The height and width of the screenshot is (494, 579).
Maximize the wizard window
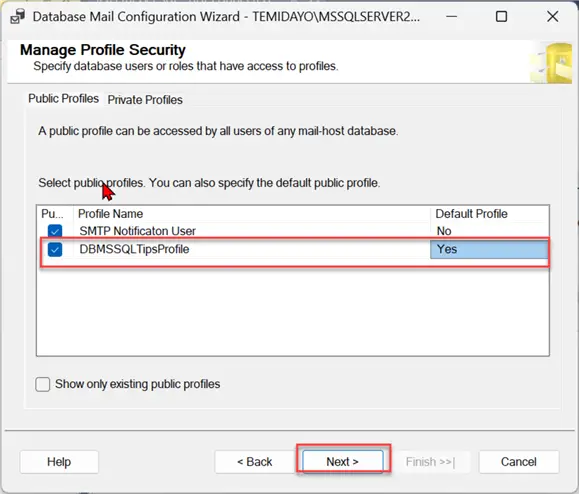[x=501, y=16]
